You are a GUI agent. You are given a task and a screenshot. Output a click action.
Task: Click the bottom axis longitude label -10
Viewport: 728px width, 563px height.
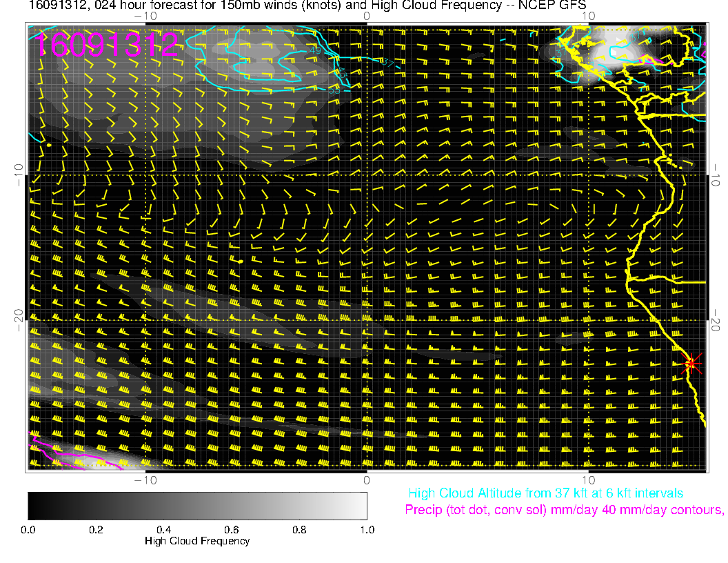(145, 480)
